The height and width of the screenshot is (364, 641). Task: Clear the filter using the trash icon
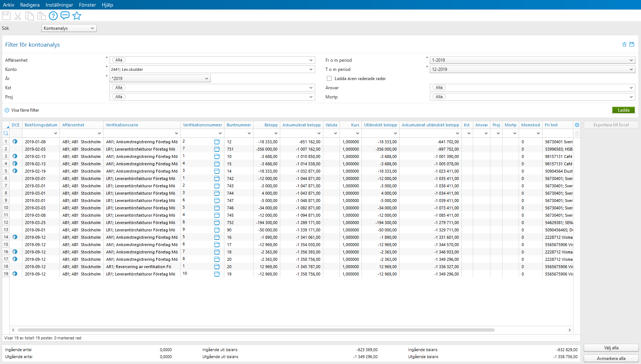coord(624,44)
